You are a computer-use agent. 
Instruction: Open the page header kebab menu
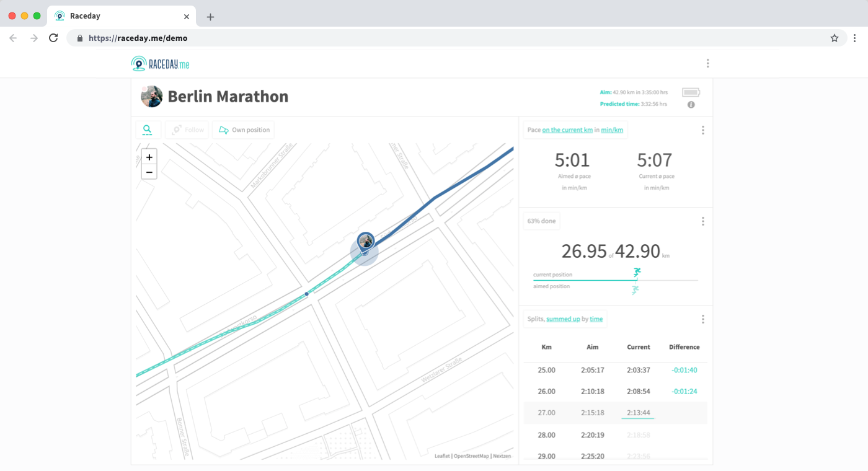(707, 63)
